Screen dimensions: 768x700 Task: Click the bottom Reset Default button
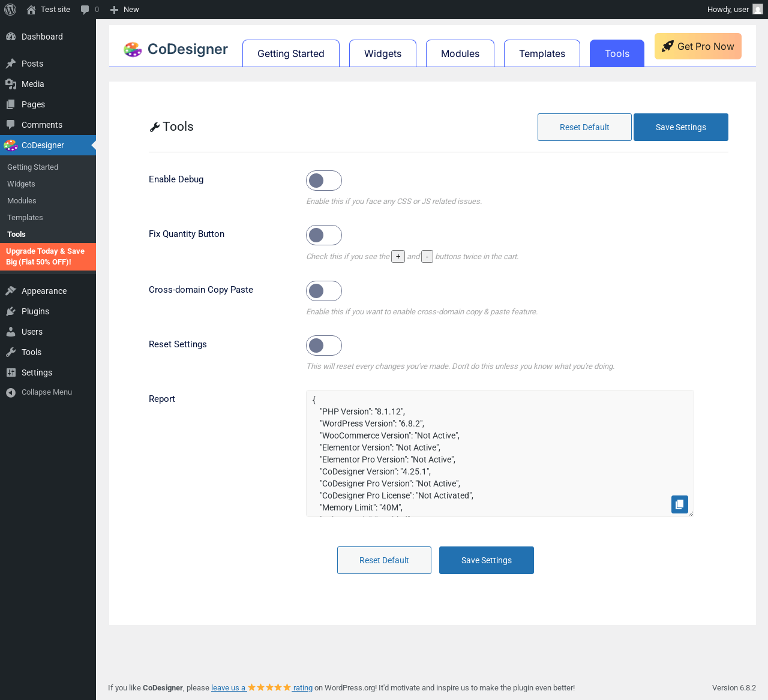coord(384,560)
